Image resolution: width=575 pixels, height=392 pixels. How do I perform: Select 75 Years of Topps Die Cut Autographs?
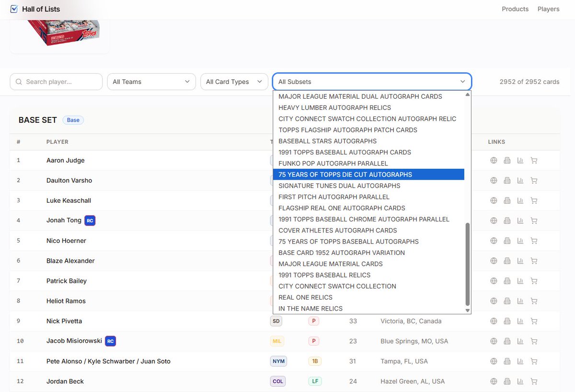pos(368,174)
